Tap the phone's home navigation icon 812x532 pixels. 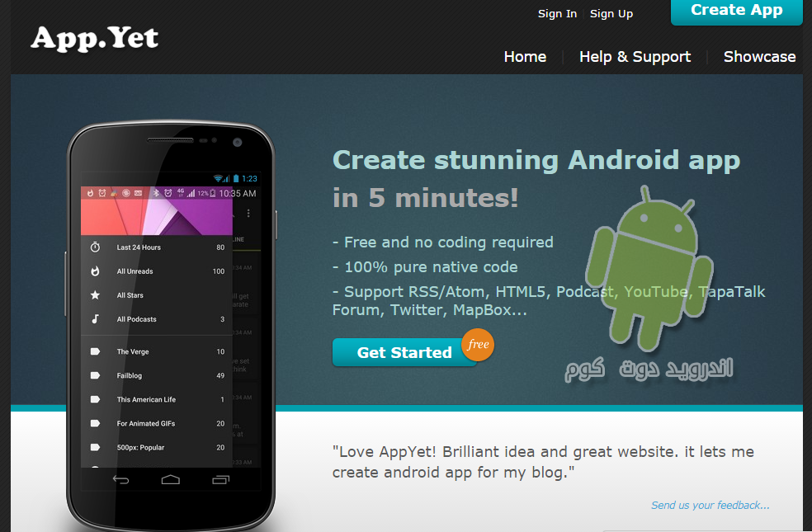click(170, 480)
